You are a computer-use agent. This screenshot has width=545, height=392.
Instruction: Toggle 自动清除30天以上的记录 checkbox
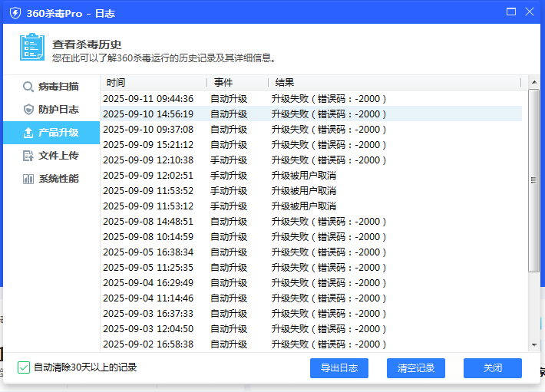click(x=24, y=367)
